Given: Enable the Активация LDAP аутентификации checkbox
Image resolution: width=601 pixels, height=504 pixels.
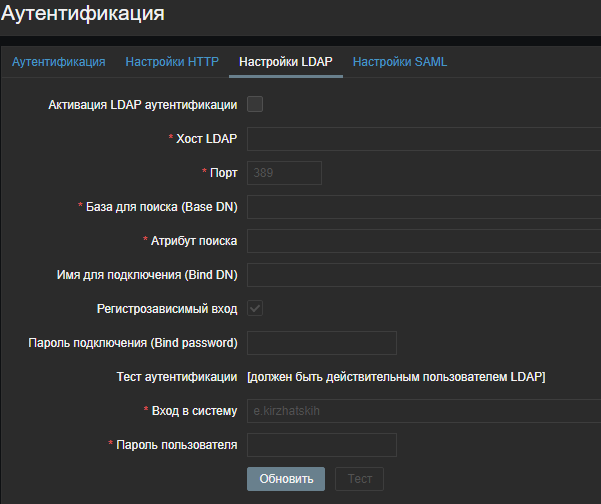Looking at the screenshot, I should (x=255, y=104).
